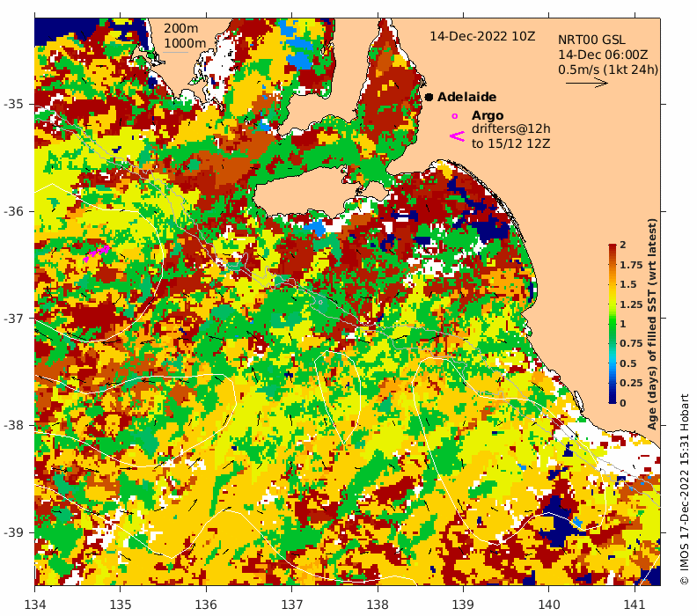697x616 pixels.
Task: Click the latitude axis label '-39'
Action: (13, 532)
